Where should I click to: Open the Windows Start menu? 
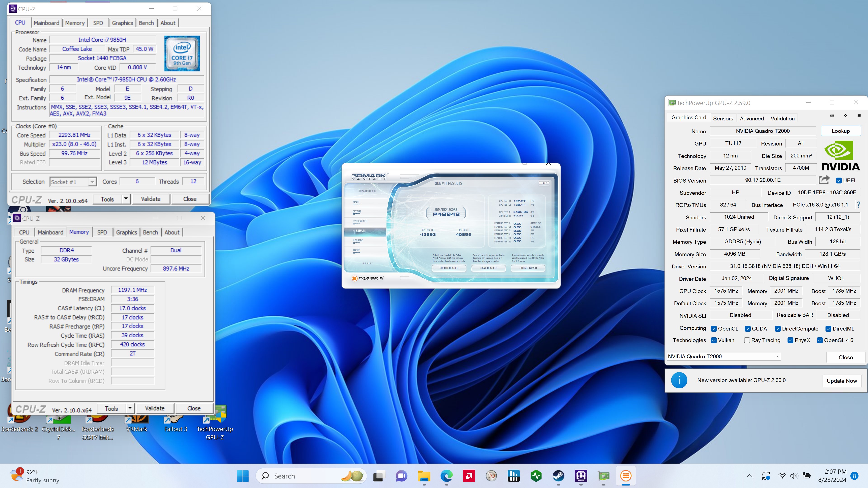click(x=243, y=476)
